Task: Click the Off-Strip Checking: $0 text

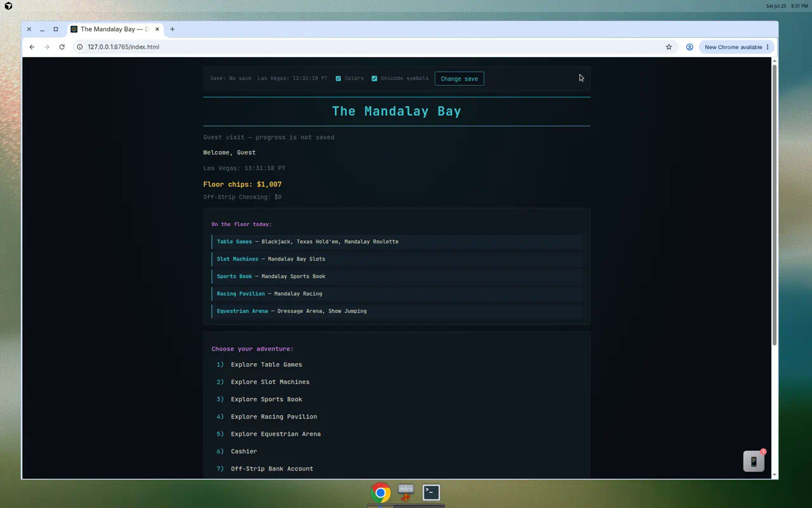Action: tap(242, 197)
